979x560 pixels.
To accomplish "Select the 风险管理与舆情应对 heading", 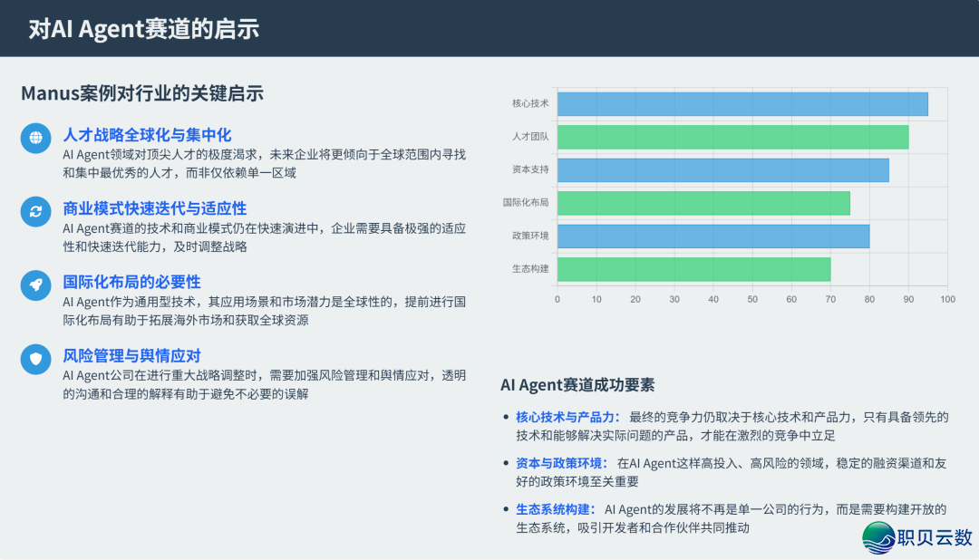I will tap(131, 355).
